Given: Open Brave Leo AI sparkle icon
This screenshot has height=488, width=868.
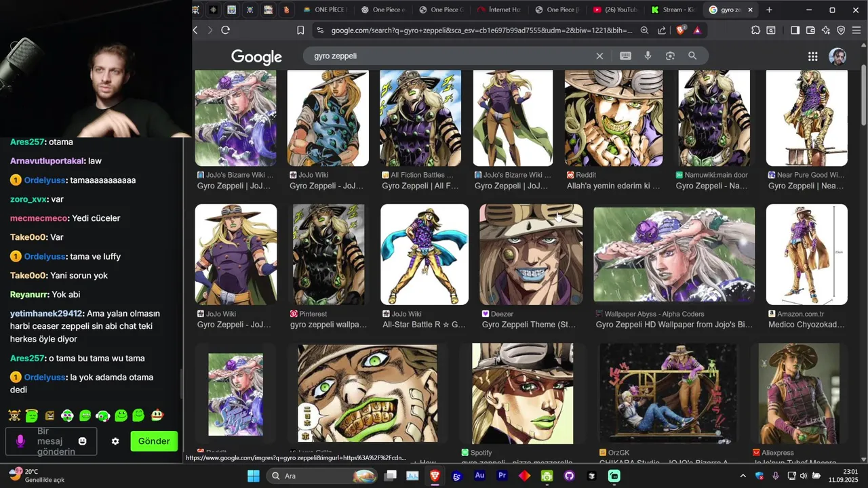Looking at the screenshot, I should tap(825, 30).
